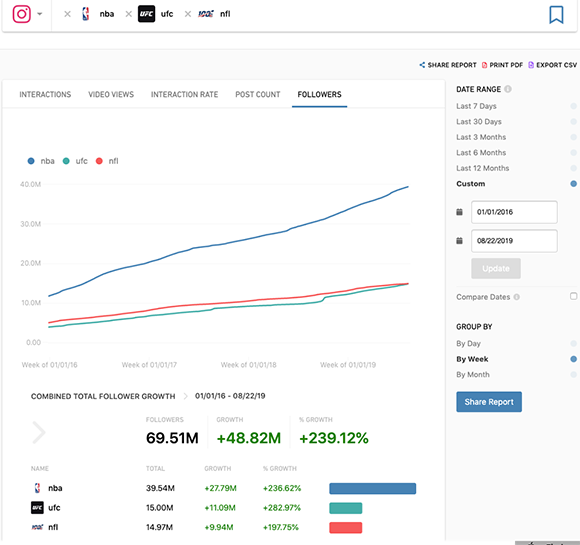Enable the Compare Dates checkbox
Screen dimensions: 580x545
point(573,296)
